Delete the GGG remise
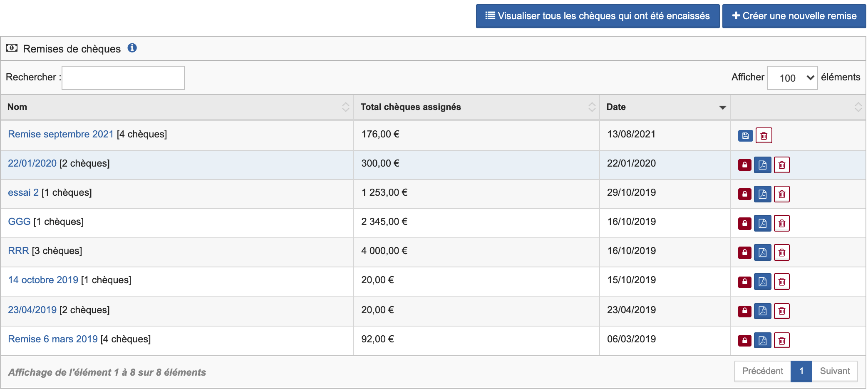Screen dimensions: 868x389 [781, 223]
